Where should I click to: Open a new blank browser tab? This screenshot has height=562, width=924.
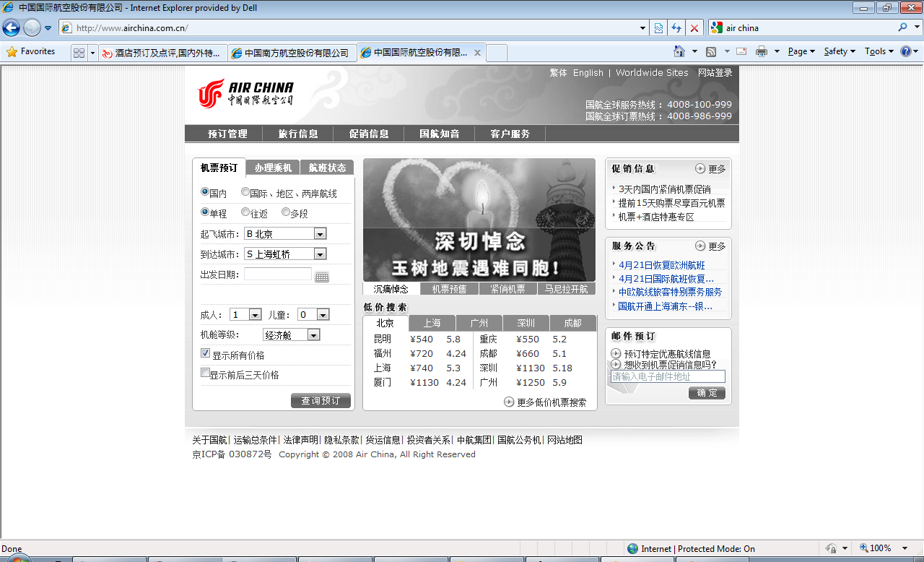[x=497, y=53]
